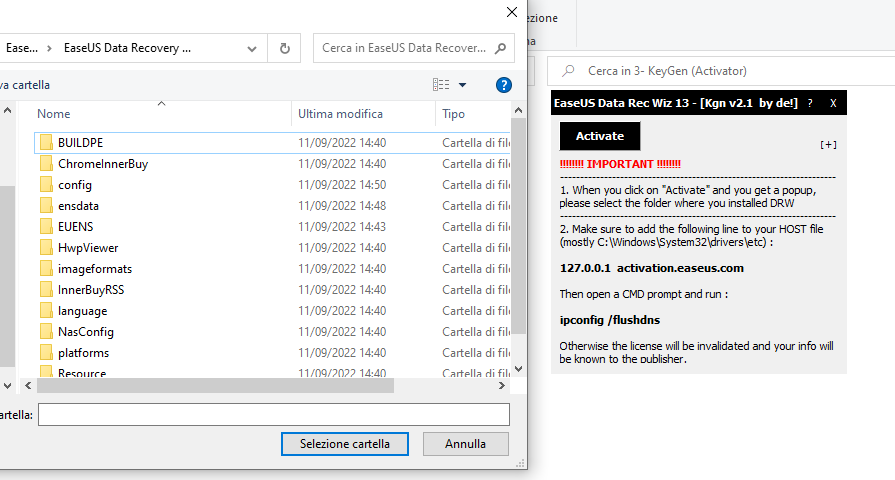Screen dimensions: 895x480
Task: Click the Annulla button
Action: (x=465, y=443)
